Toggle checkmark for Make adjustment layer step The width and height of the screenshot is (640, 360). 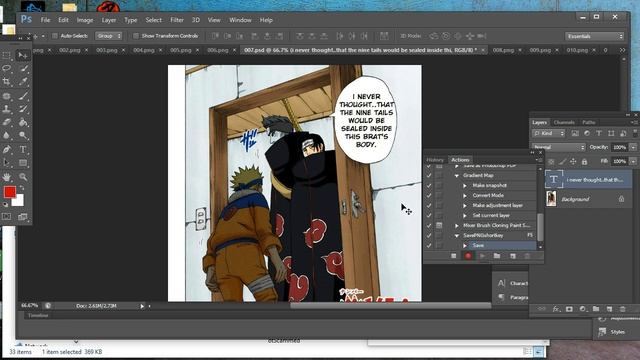click(429, 205)
